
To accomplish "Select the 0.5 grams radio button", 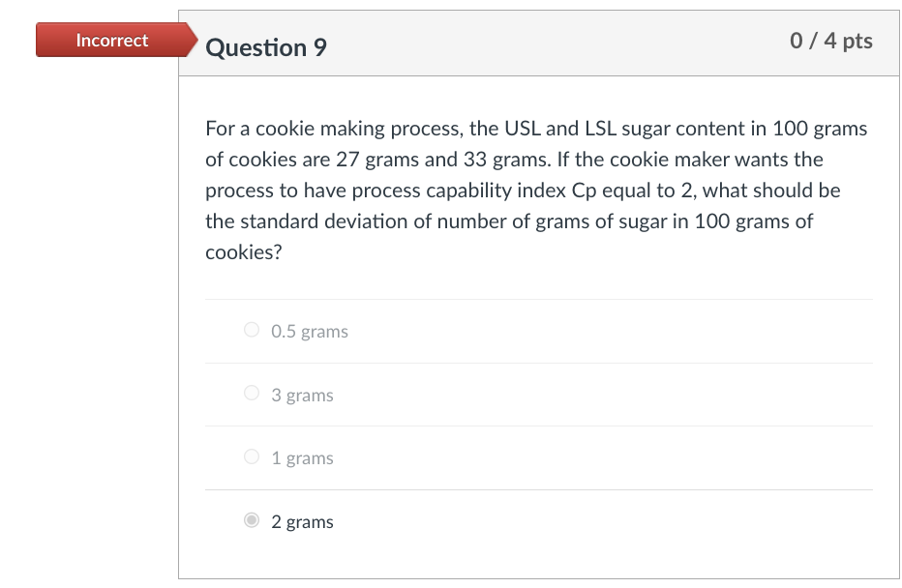I will 251,330.
